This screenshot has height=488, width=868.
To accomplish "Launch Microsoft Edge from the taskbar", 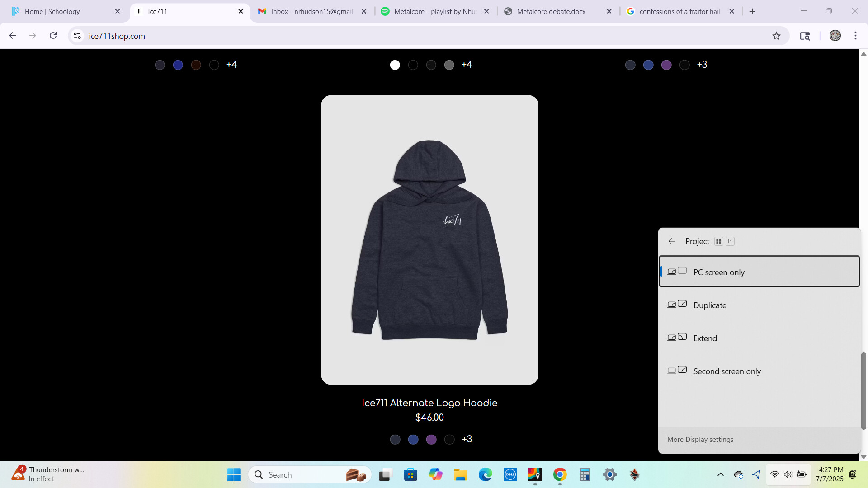I will point(486,474).
